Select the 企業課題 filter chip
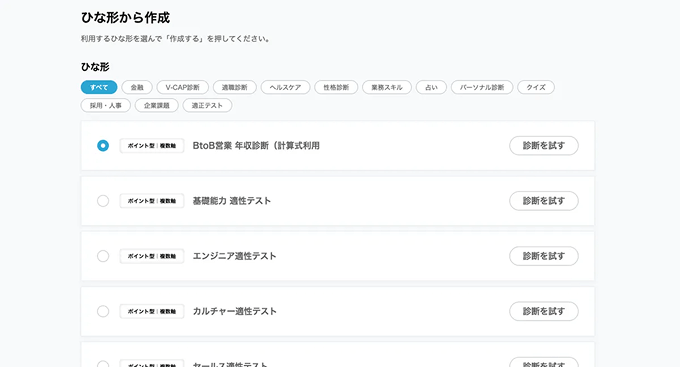 tap(157, 105)
